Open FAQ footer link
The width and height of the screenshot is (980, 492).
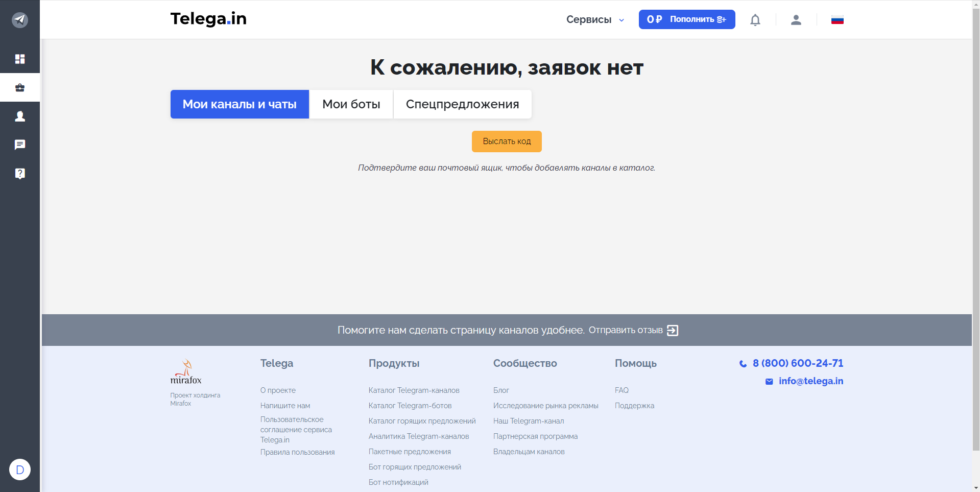coord(622,390)
